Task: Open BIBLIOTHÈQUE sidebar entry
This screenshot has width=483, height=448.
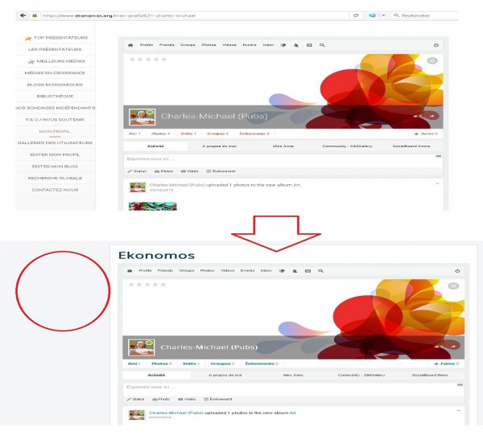Action: (x=56, y=96)
